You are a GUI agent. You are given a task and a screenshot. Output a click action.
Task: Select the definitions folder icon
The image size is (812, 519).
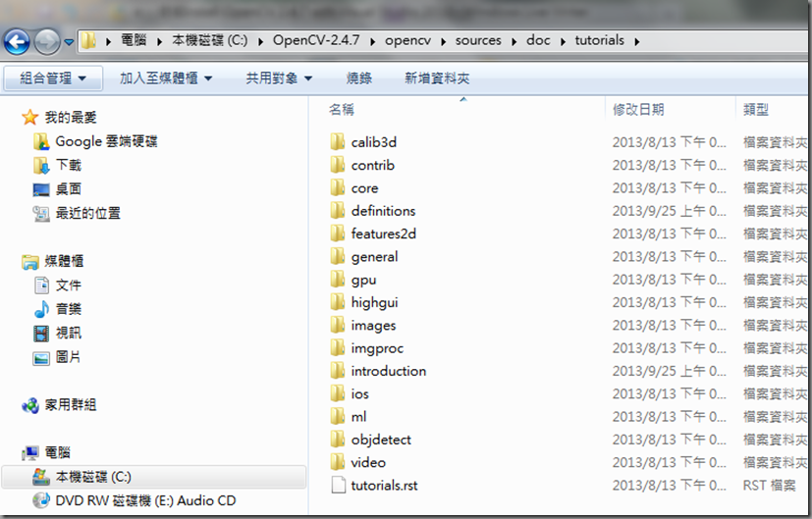click(338, 211)
